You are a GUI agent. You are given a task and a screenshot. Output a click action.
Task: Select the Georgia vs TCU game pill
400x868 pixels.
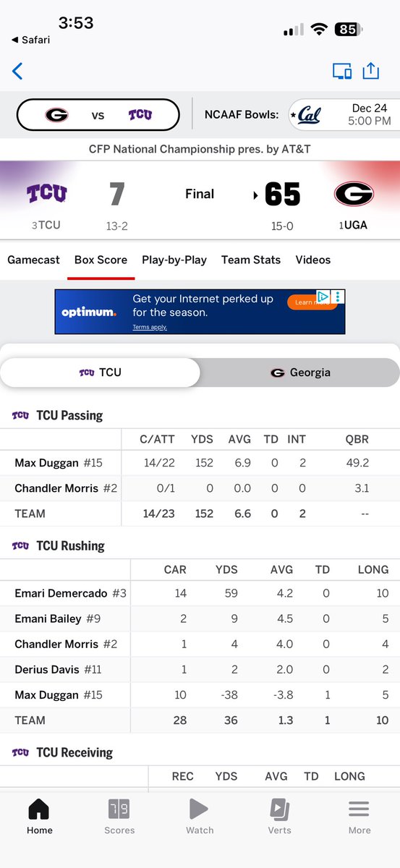click(x=98, y=115)
